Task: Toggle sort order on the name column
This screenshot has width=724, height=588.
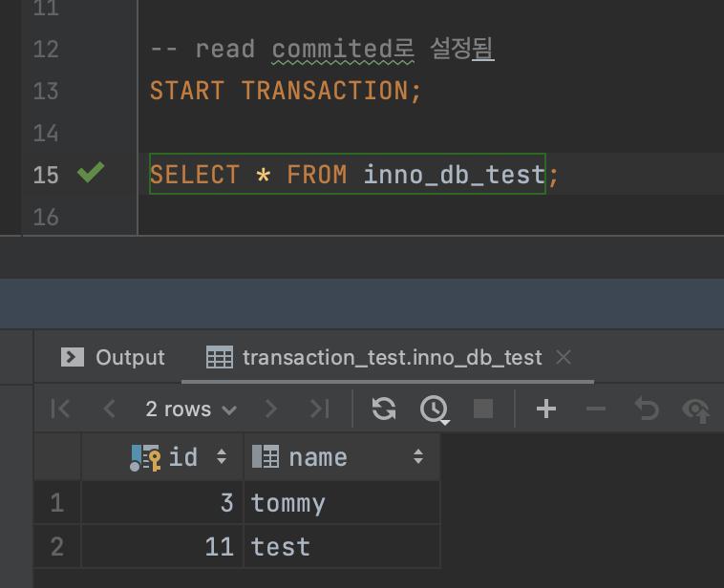Action: pos(417,457)
